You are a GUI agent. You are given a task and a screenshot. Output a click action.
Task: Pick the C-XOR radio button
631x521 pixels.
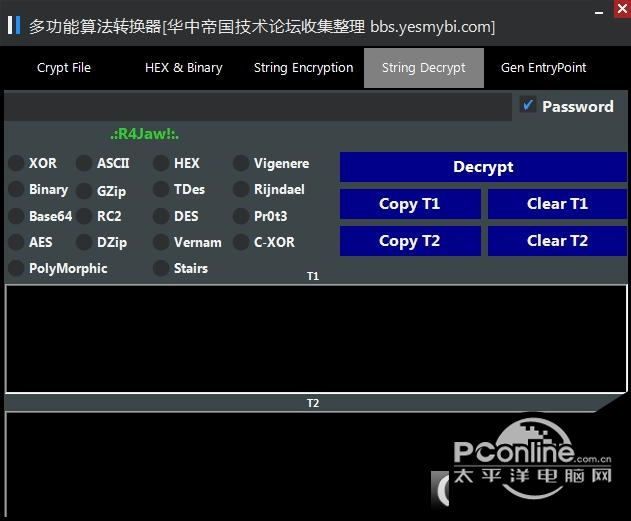tap(241, 242)
